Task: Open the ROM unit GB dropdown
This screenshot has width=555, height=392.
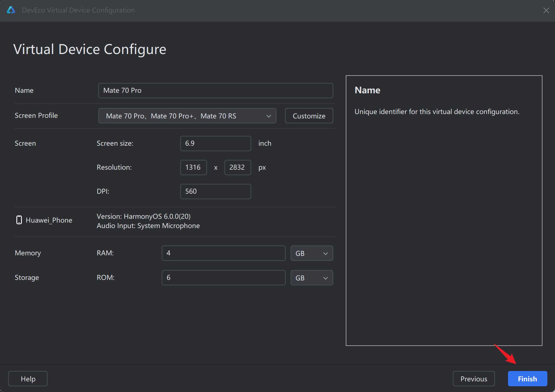Action: 311,278
